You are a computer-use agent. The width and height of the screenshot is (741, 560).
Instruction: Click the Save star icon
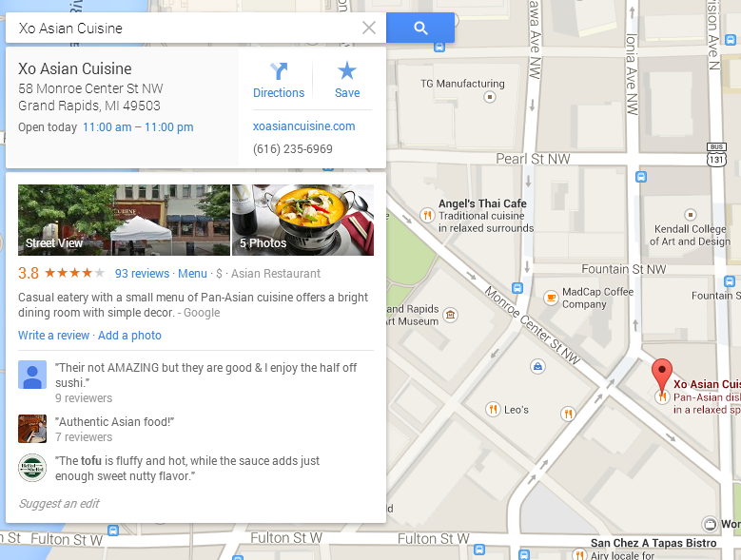[347, 70]
